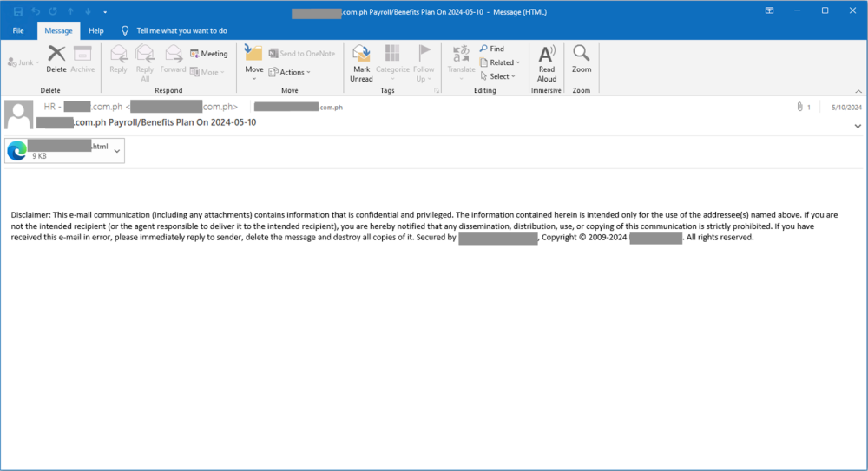This screenshot has width=868, height=471.
Task: Open the html attachment dropdown arrow
Action: point(117,151)
